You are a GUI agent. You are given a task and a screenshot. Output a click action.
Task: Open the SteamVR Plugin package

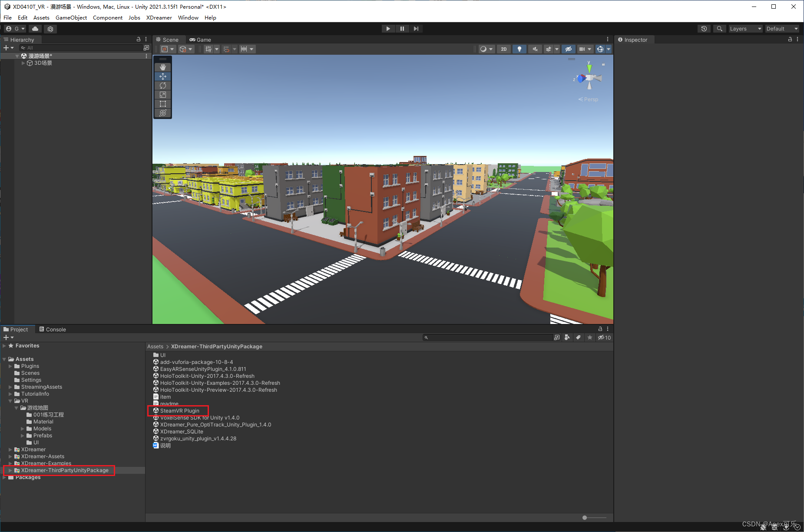click(x=179, y=411)
